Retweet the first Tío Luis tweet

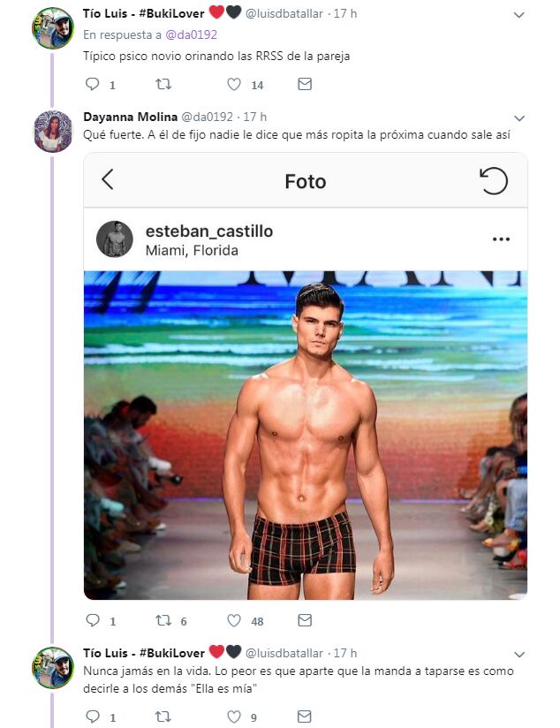click(163, 85)
